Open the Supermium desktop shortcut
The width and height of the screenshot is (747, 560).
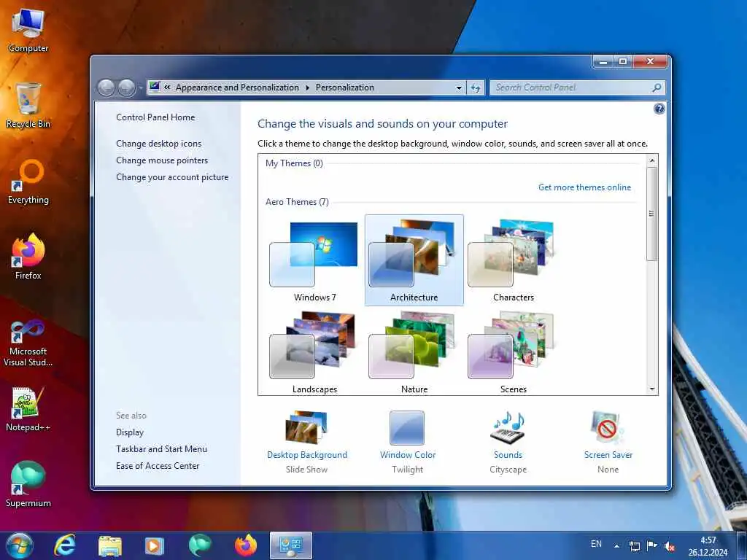pos(28,485)
